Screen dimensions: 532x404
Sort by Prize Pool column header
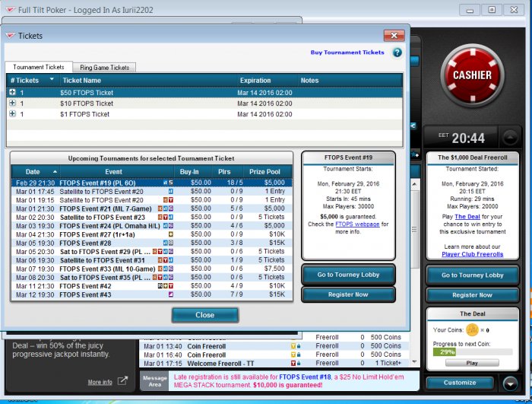(x=268, y=172)
